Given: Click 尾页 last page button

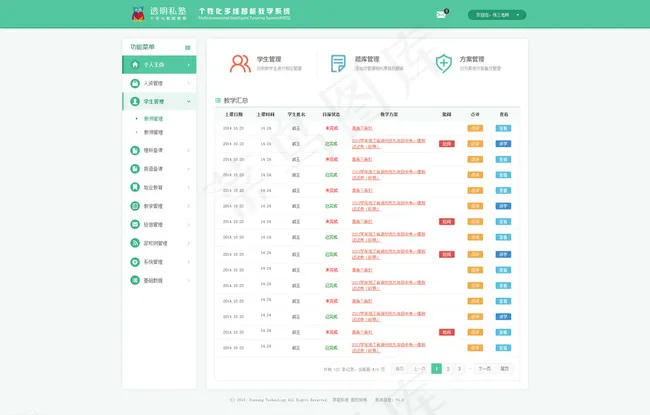Looking at the screenshot, I should 505,369.
